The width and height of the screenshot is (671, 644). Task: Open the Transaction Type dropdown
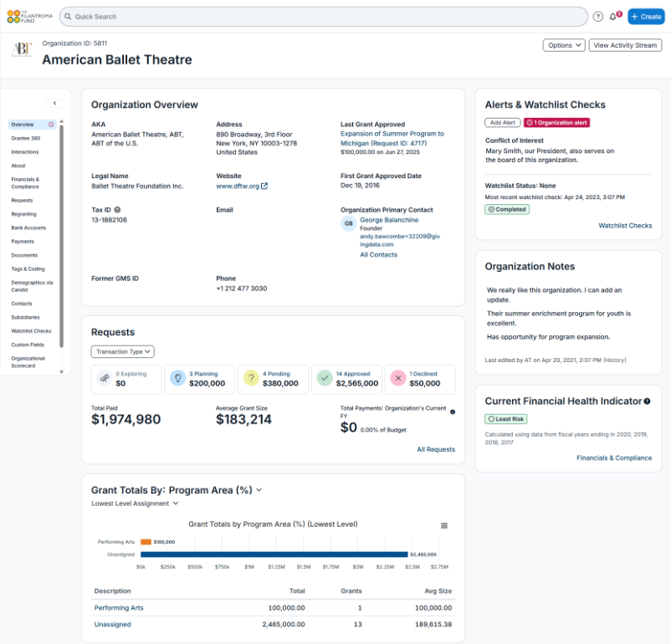pos(122,352)
